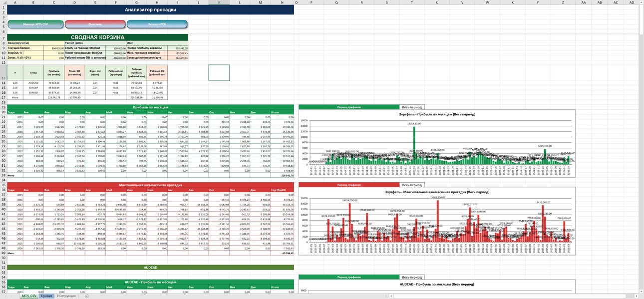
Task: Select the AUDCAD ticker cell in row 14
Action: point(33,83)
